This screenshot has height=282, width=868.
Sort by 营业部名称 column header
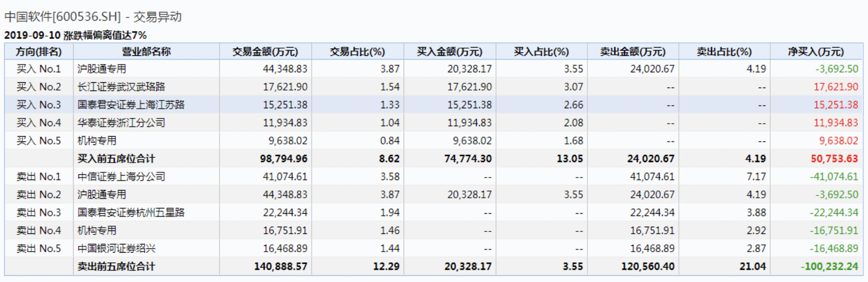click(x=146, y=51)
